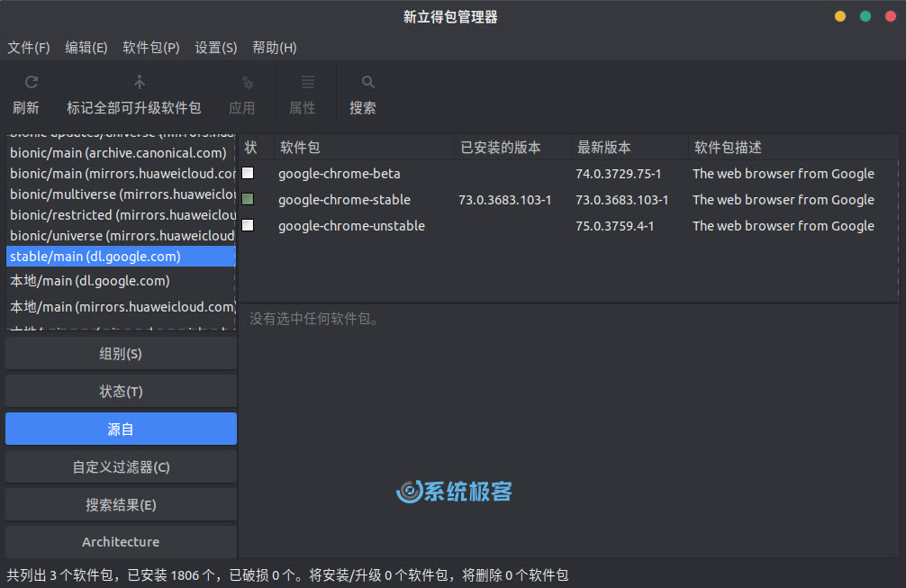Open the 自定义过滤器(C) view
This screenshot has width=906, height=588.
(121, 466)
